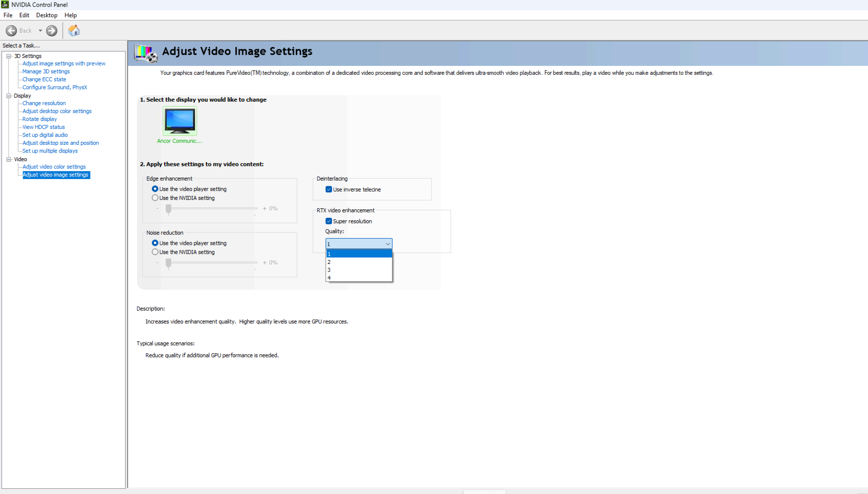This screenshot has height=494, width=868.
Task: Disable the Super resolution checkbox
Action: (x=329, y=221)
